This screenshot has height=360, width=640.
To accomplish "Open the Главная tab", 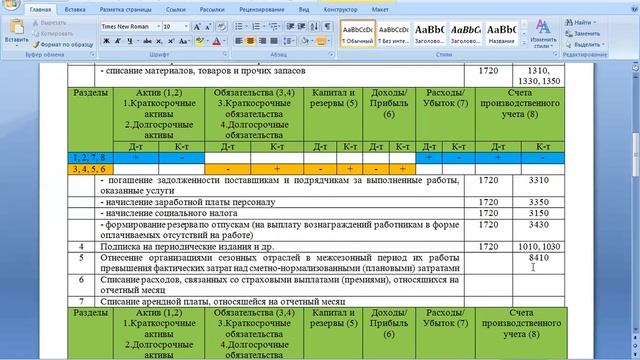I will click(40, 9).
